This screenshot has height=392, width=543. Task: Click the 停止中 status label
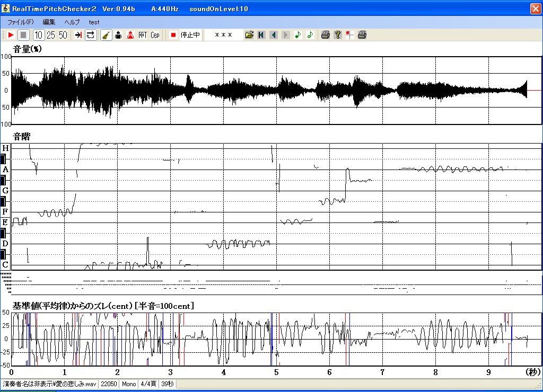(x=190, y=35)
